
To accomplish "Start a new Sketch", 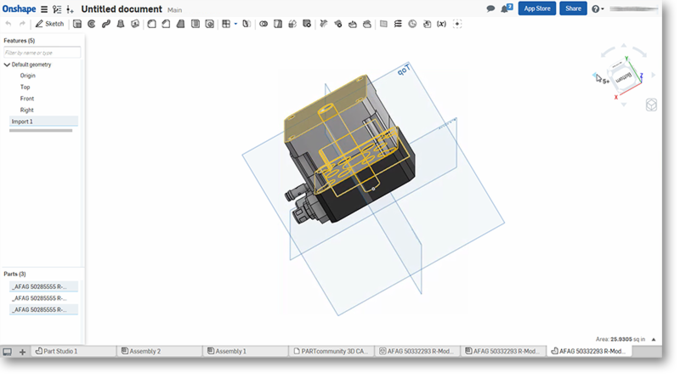I will [x=49, y=24].
